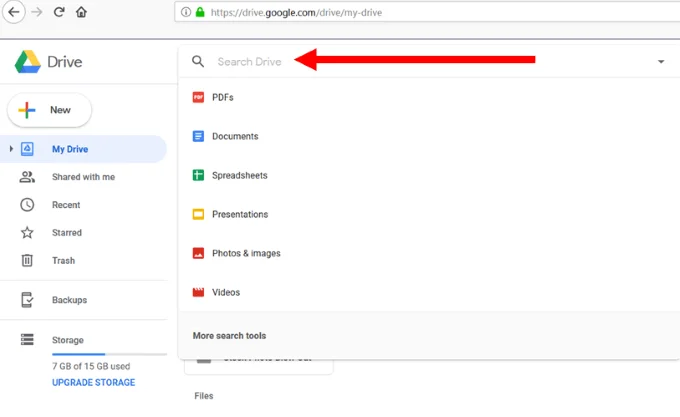Select the green Spreadsheets file type icon
The width and height of the screenshot is (680, 417).
point(198,175)
